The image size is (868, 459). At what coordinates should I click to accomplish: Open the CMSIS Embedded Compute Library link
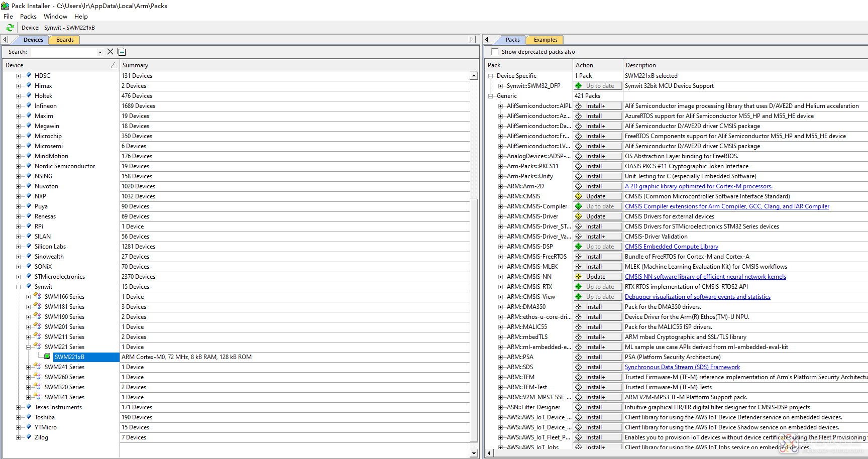(671, 247)
